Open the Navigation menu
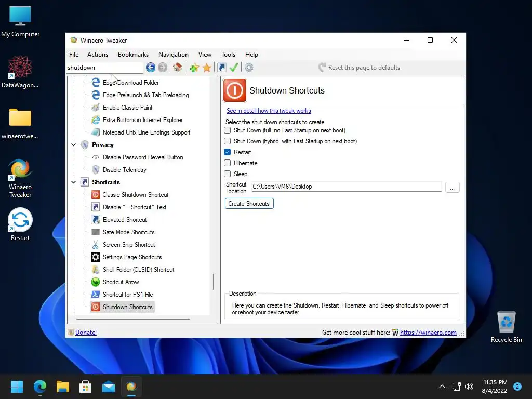Image resolution: width=532 pixels, height=399 pixels. point(174,55)
